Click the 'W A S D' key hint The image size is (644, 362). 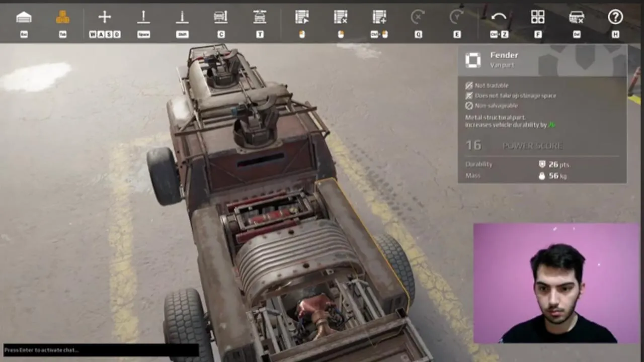[105, 34]
